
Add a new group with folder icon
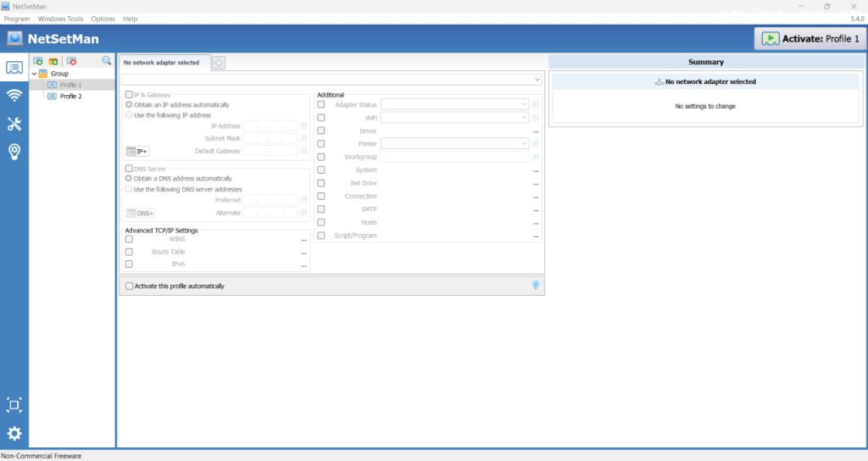pyautogui.click(x=53, y=61)
